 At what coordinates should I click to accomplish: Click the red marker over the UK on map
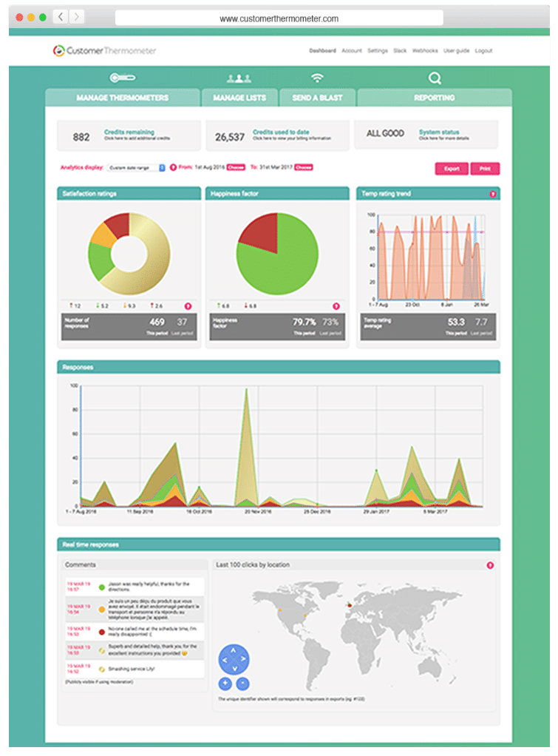(350, 604)
